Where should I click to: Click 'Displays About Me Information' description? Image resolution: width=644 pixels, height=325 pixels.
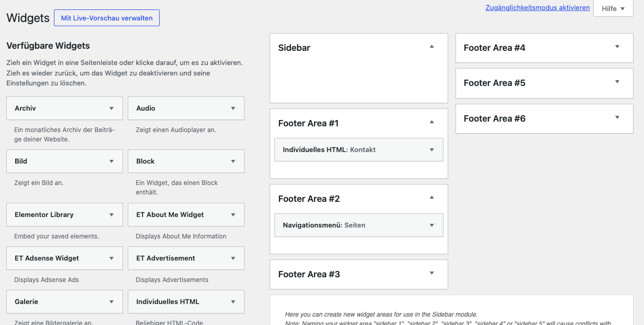[x=181, y=236]
